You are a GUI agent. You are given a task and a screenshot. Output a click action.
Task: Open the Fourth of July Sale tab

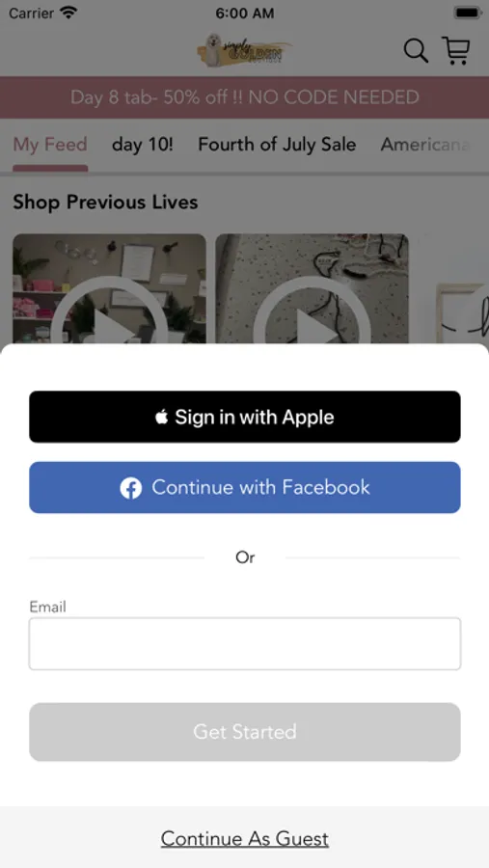(x=277, y=145)
